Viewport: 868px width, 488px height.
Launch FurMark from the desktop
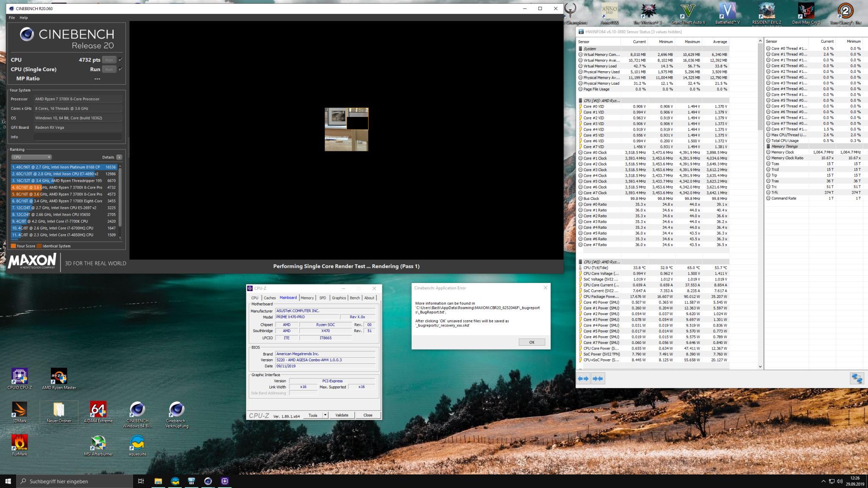point(19,445)
